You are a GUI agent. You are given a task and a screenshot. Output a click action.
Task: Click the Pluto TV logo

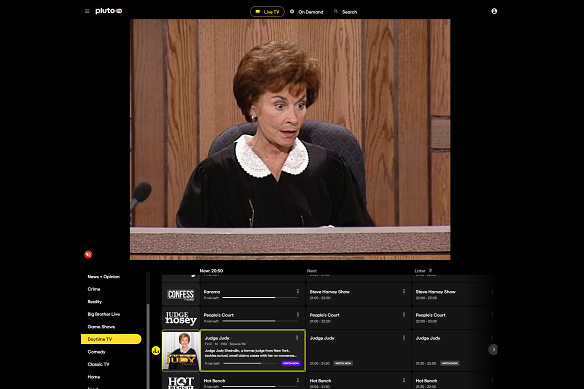coord(108,11)
